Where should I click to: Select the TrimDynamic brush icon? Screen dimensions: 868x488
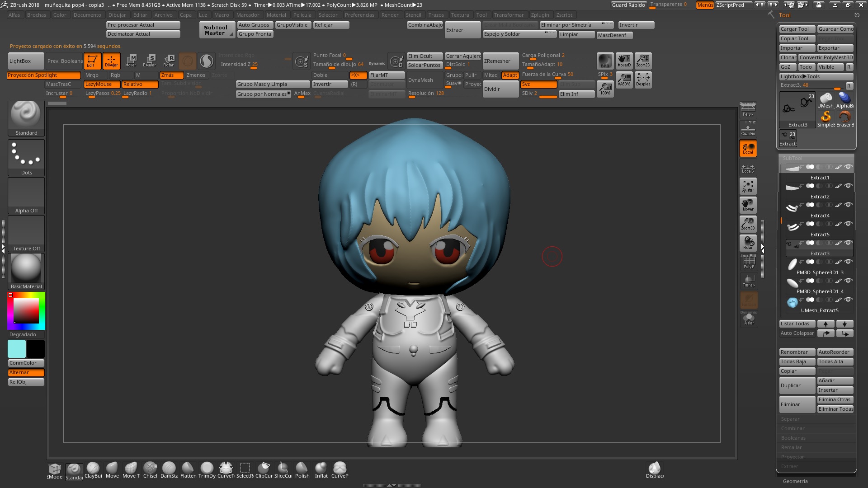207,470
